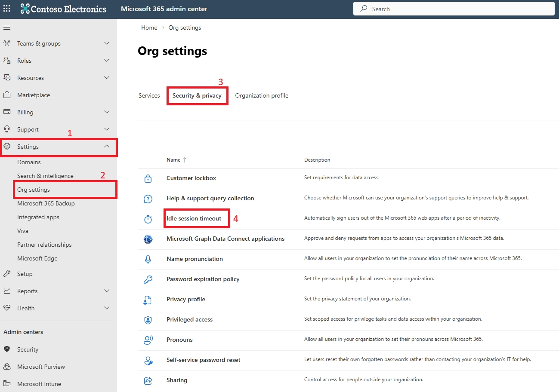The image size is (559, 392).
Task: Switch to the Services tab
Action: point(149,95)
